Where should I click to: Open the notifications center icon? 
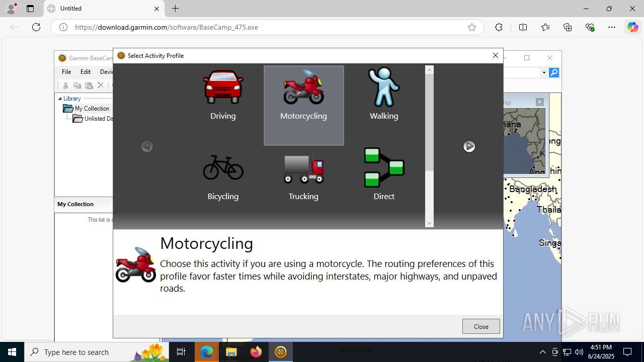pos(628,352)
